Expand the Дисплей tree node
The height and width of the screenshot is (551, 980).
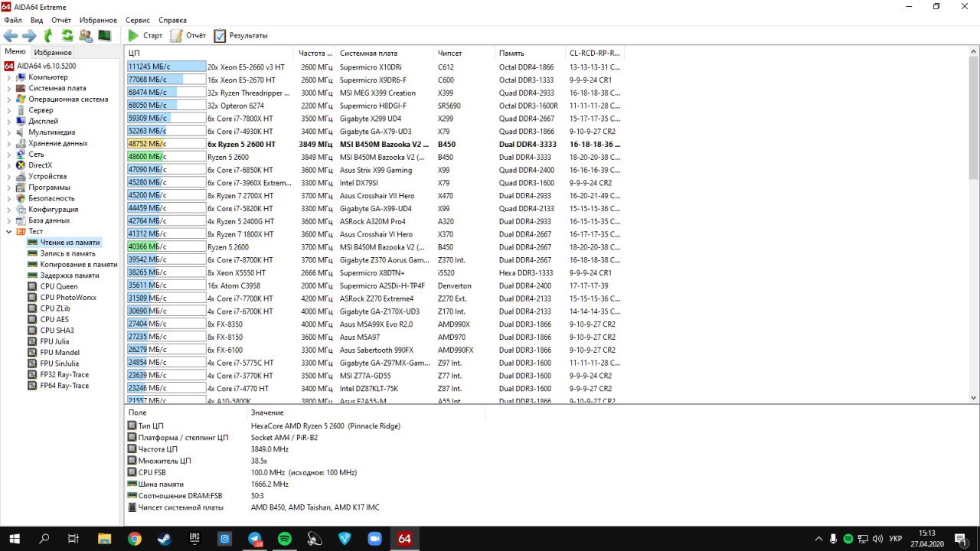click(8, 121)
